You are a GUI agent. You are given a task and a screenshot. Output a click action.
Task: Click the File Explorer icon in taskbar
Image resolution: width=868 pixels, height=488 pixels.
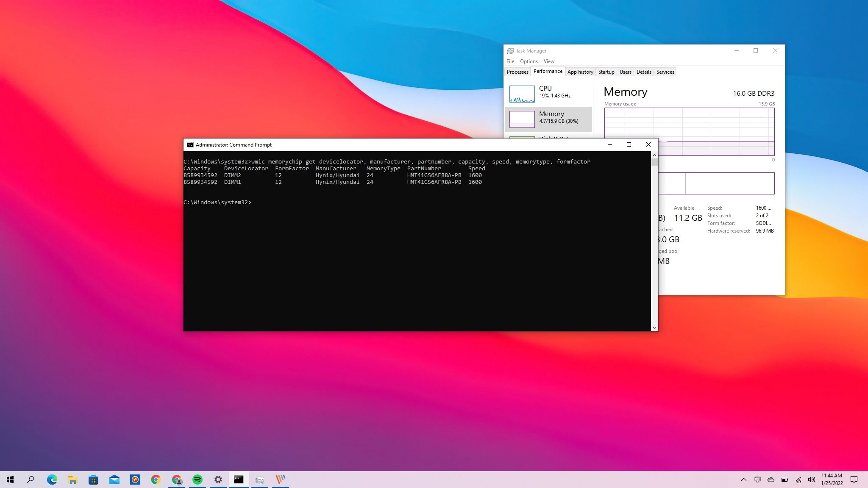point(72,479)
